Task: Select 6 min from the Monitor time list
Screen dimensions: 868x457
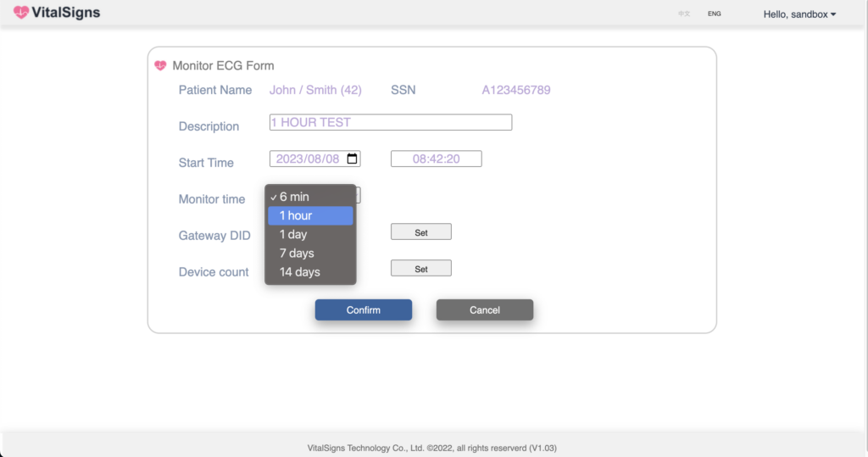Action: click(310, 197)
